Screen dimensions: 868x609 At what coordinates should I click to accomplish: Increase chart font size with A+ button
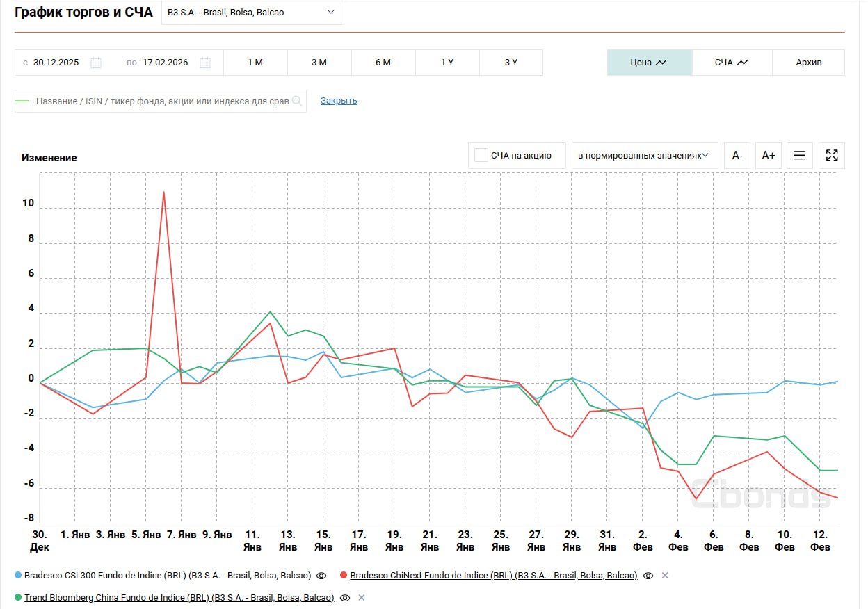click(x=769, y=155)
